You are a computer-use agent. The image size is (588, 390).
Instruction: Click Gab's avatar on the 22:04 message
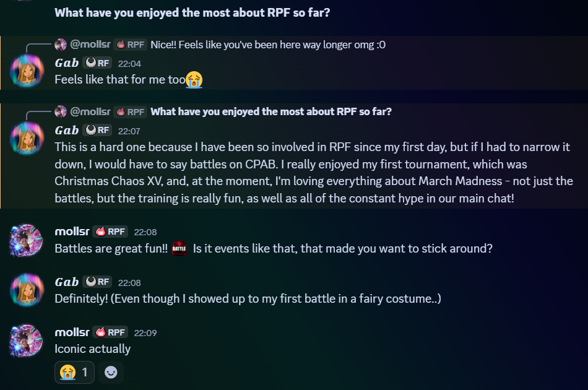pyautogui.click(x=27, y=71)
